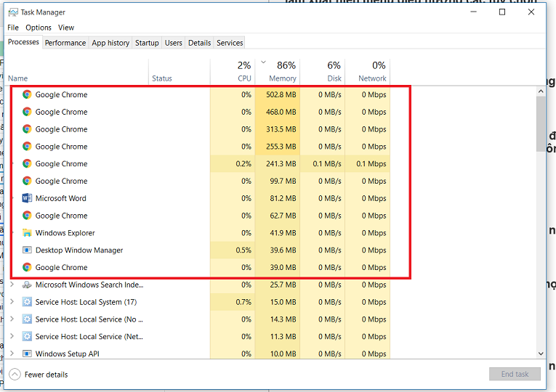Expand Service Host: Local Service (No ...
Viewport: 556px width, 392px height.
(12, 319)
